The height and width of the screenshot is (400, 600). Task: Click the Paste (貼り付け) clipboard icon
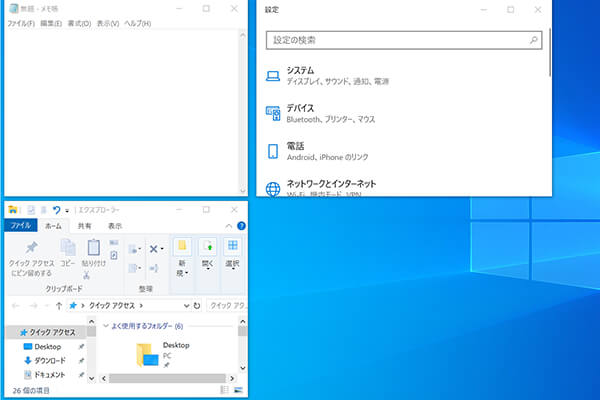click(x=94, y=248)
